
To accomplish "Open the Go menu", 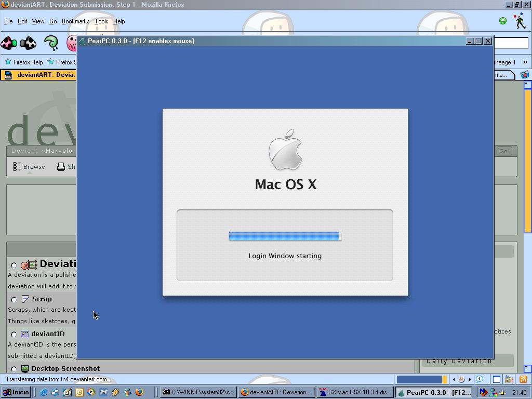I will click(53, 21).
